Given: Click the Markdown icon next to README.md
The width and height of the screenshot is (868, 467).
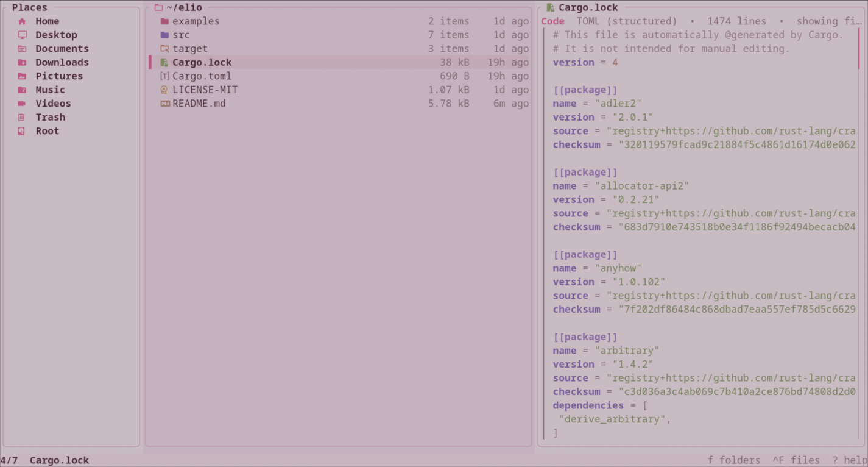Looking at the screenshot, I should point(164,103).
